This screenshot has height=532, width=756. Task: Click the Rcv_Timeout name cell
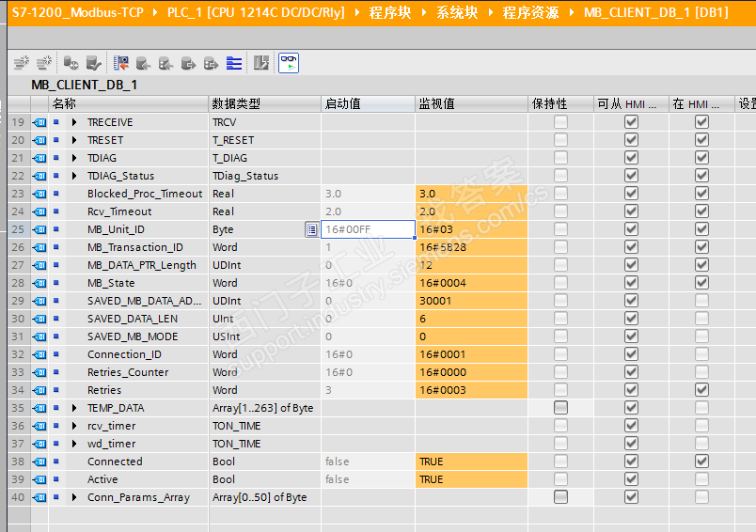pos(129,211)
